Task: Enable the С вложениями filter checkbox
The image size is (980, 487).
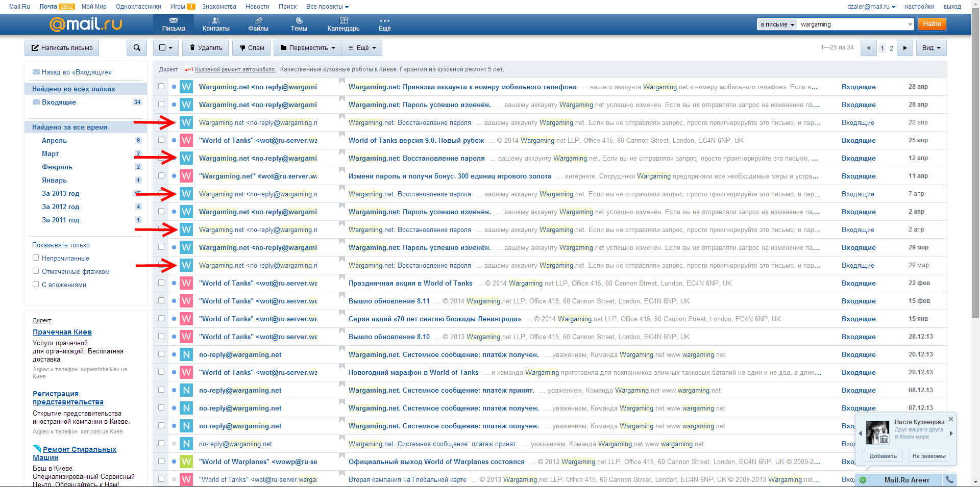Action: [x=36, y=285]
